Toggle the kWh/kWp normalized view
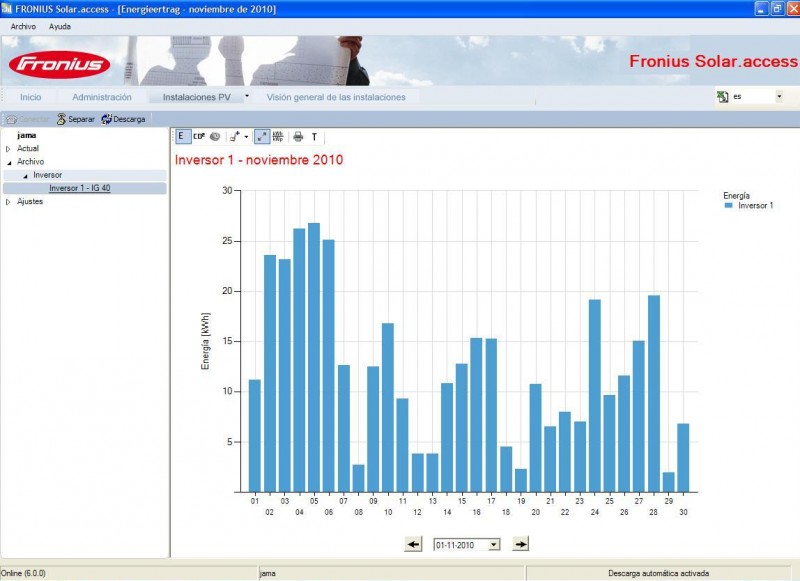 tap(278, 137)
